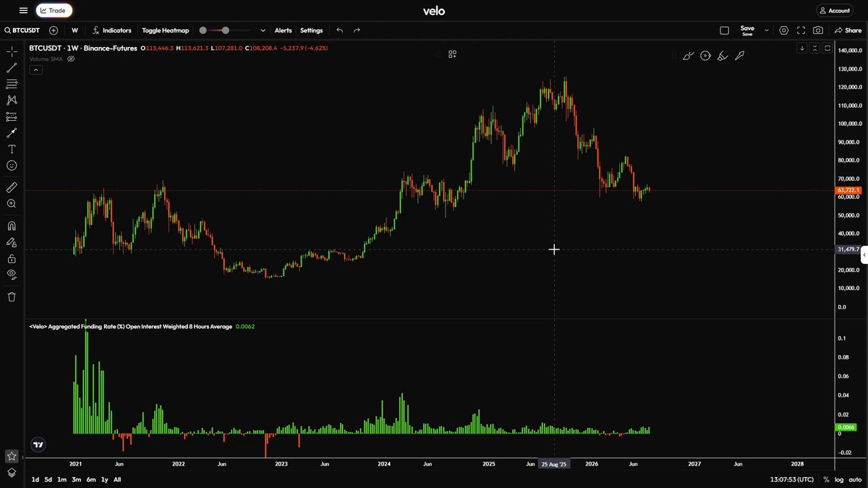Screen dimensions: 868x488
Task: Toggle logarithmic price scale
Action: [x=839, y=479]
